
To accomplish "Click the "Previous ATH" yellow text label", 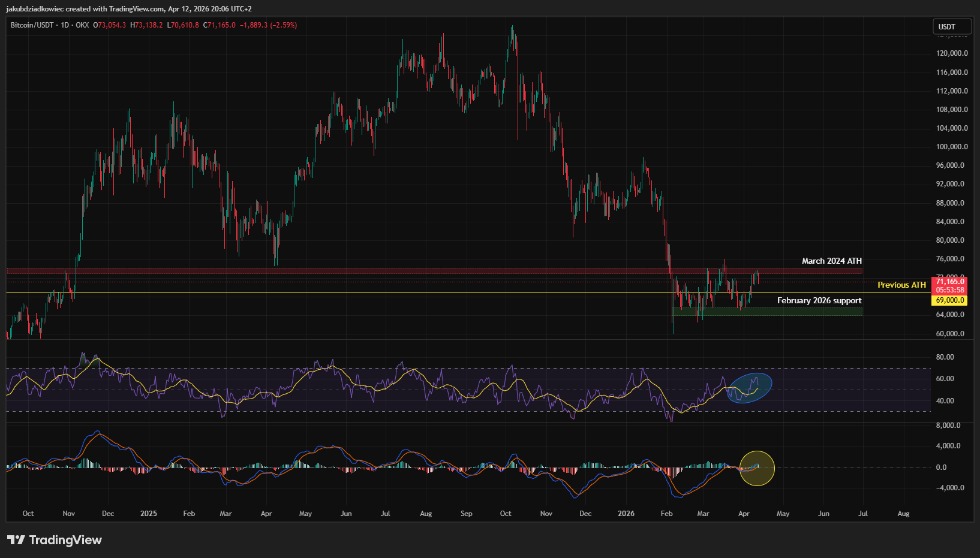I will coord(901,285).
